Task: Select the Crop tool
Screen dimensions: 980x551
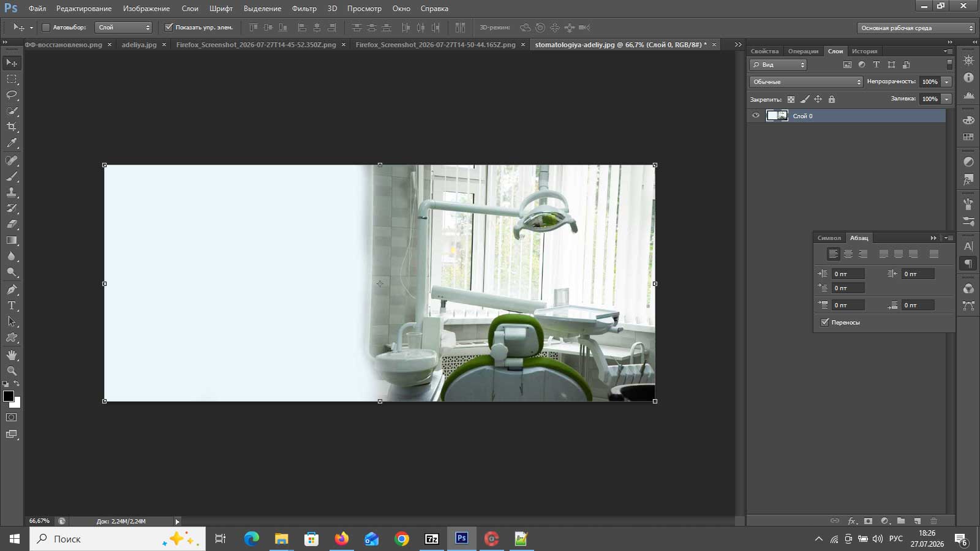Action: pyautogui.click(x=12, y=127)
